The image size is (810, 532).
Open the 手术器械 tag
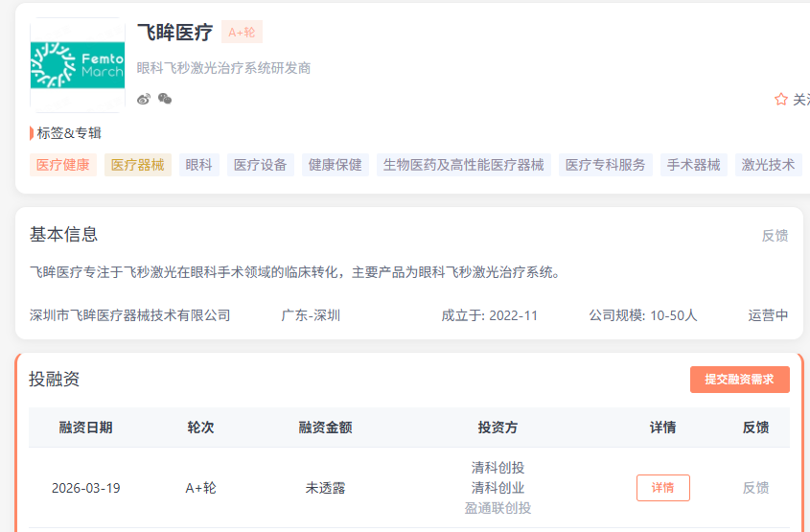click(693, 165)
